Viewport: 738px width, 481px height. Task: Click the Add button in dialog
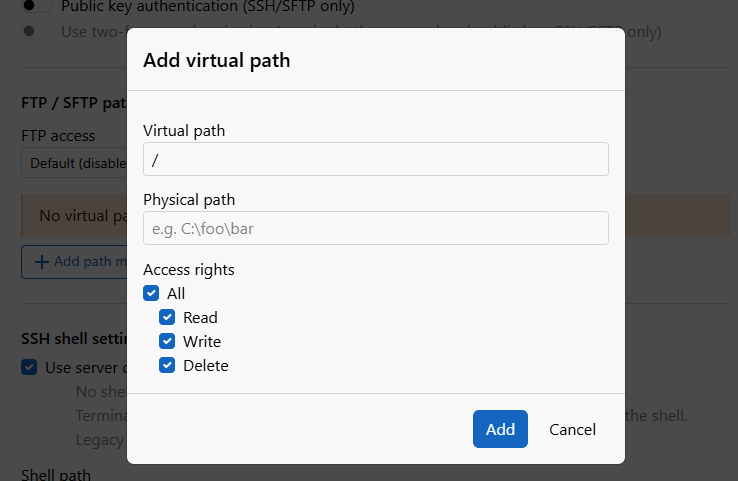[500, 429]
